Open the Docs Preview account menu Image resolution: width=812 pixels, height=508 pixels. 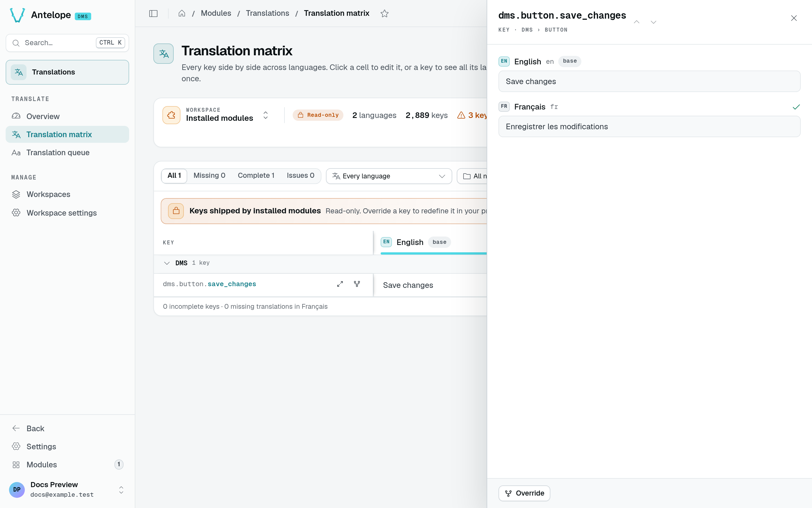click(x=67, y=490)
